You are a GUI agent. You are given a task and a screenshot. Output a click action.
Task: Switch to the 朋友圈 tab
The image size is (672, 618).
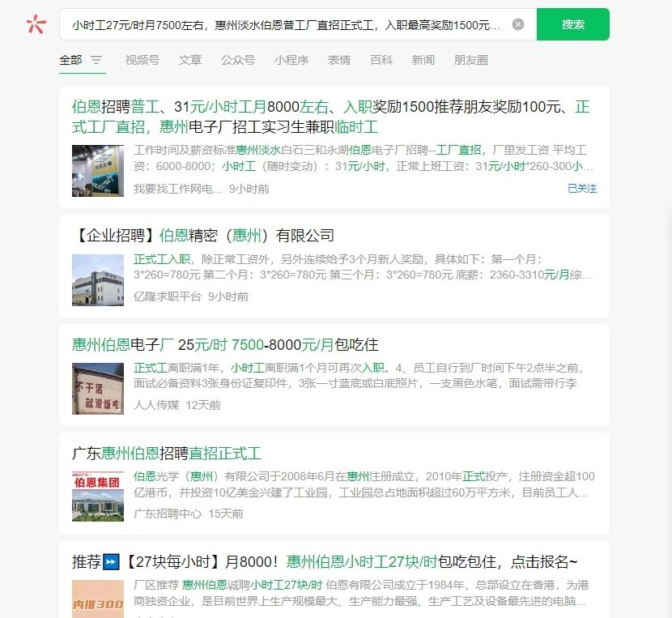[x=470, y=60]
